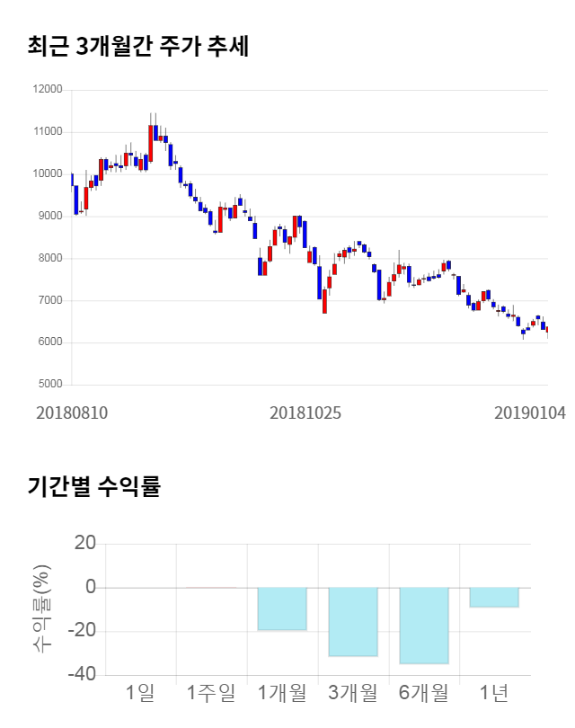Click the 20181025 date label

pyautogui.click(x=305, y=413)
